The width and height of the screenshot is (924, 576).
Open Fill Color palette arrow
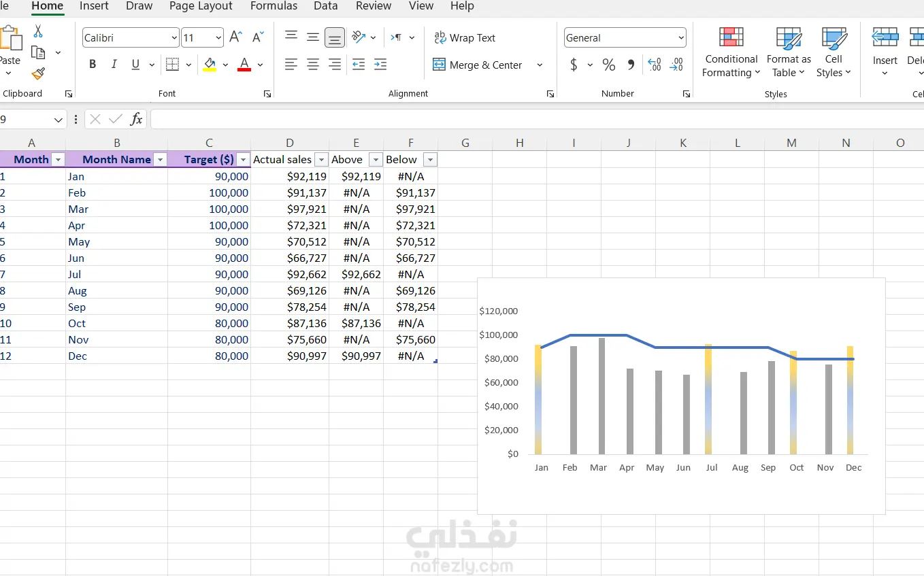[x=225, y=65]
